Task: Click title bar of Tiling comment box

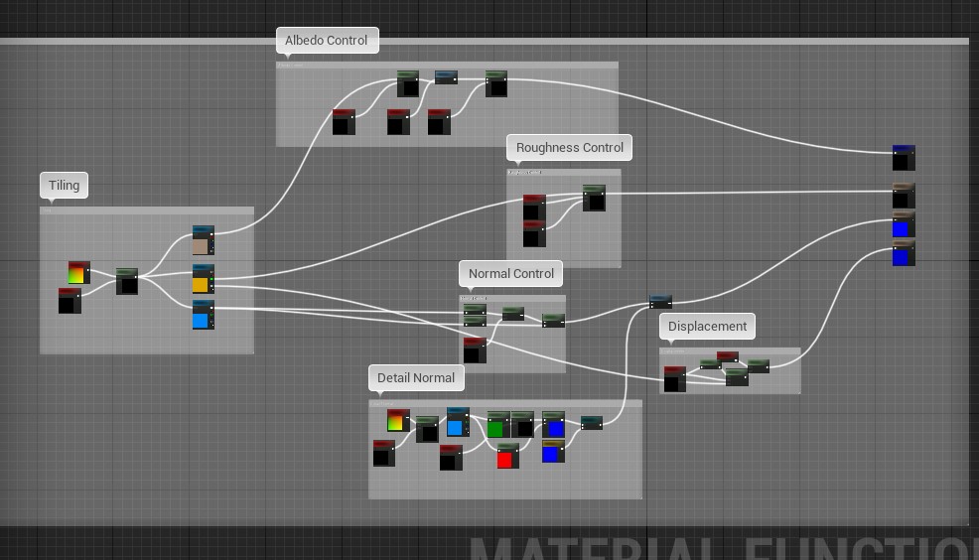Action: tap(147, 210)
